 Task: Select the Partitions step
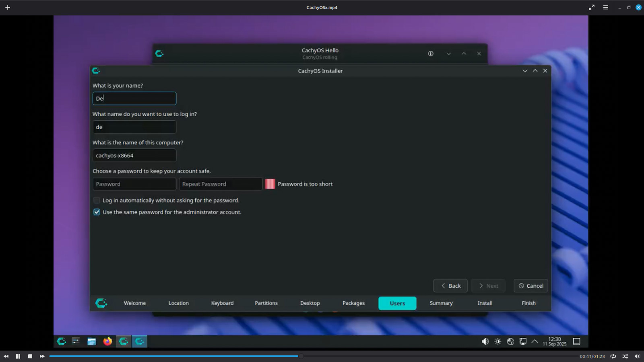tap(266, 303)
